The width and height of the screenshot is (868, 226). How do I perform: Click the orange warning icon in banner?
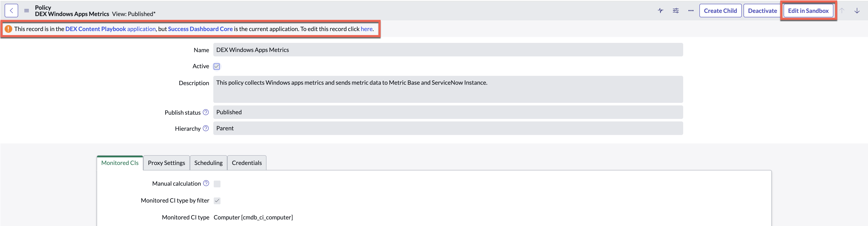tap(8, 29)
